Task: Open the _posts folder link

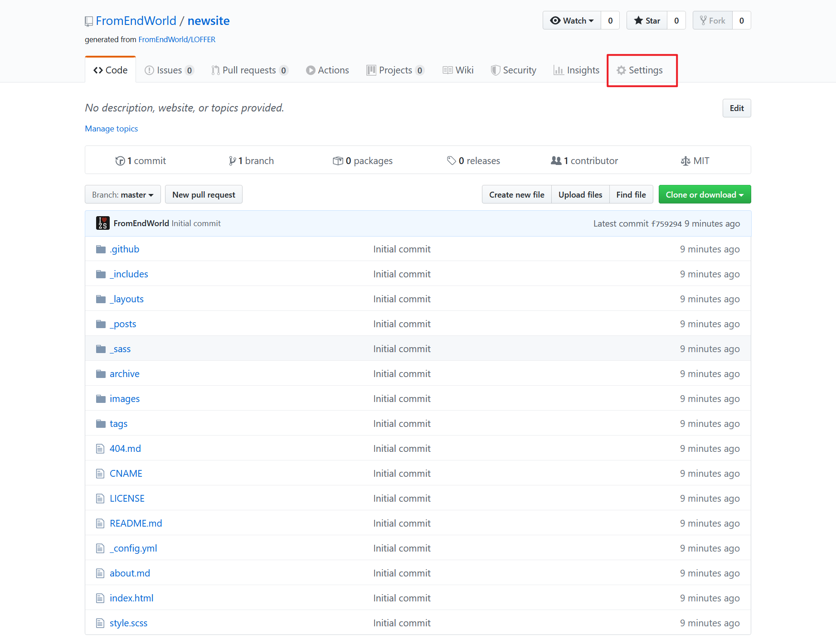Action: 123,324
